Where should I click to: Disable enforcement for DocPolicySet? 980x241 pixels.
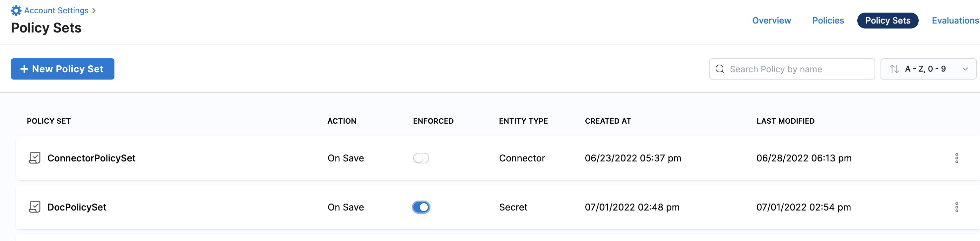[x=421, y=207]
